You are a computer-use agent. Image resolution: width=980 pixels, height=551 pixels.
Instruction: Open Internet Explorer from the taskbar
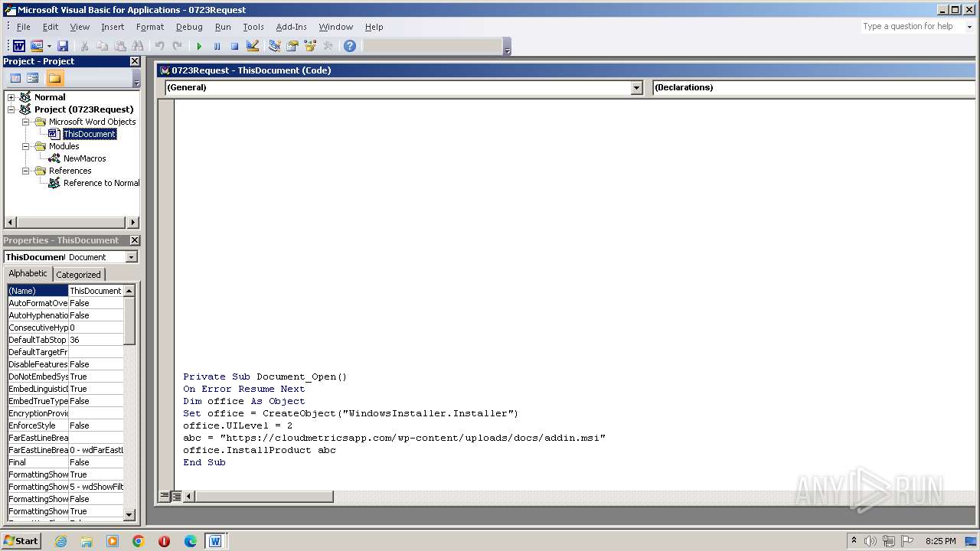(x=60, y=541)
